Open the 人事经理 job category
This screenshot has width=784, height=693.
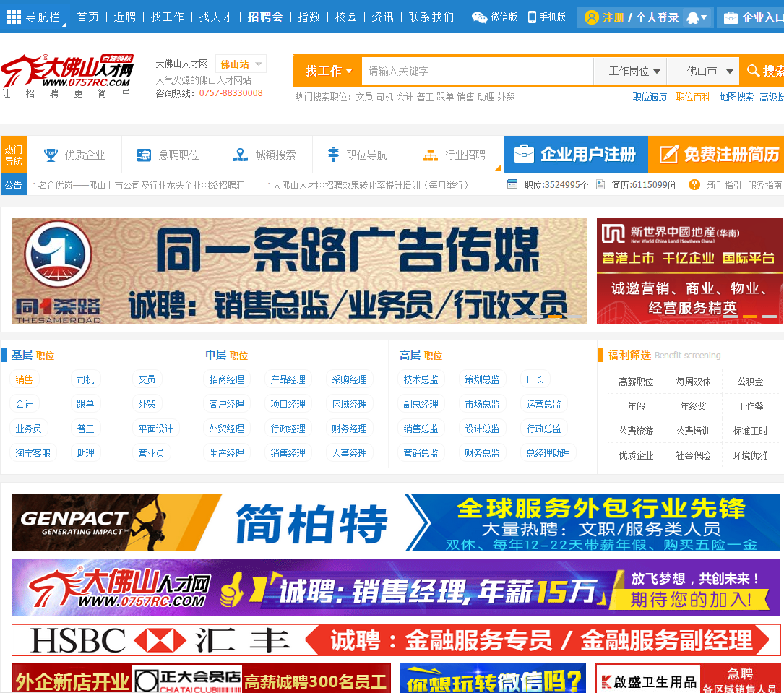point(350,453)
